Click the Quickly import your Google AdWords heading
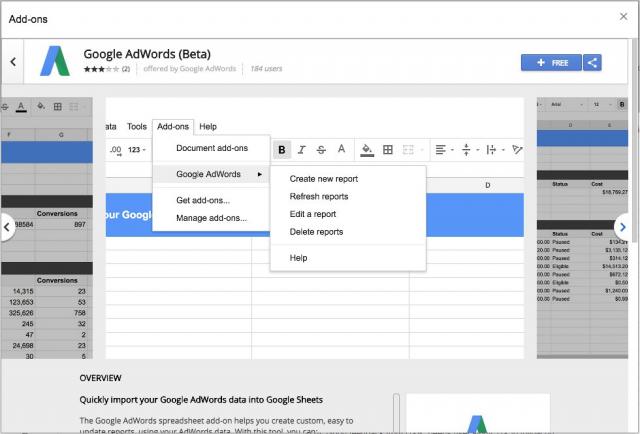640x434 pixels. point(201,400)
